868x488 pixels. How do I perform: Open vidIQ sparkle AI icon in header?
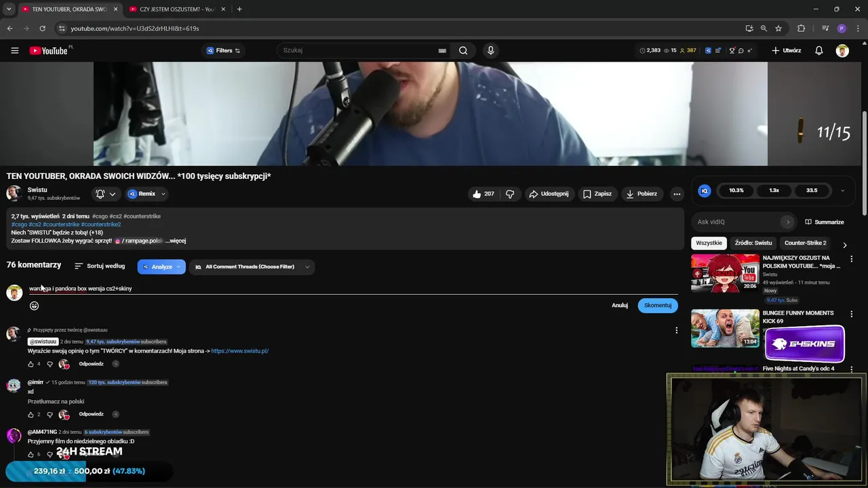tap(749, 50)
